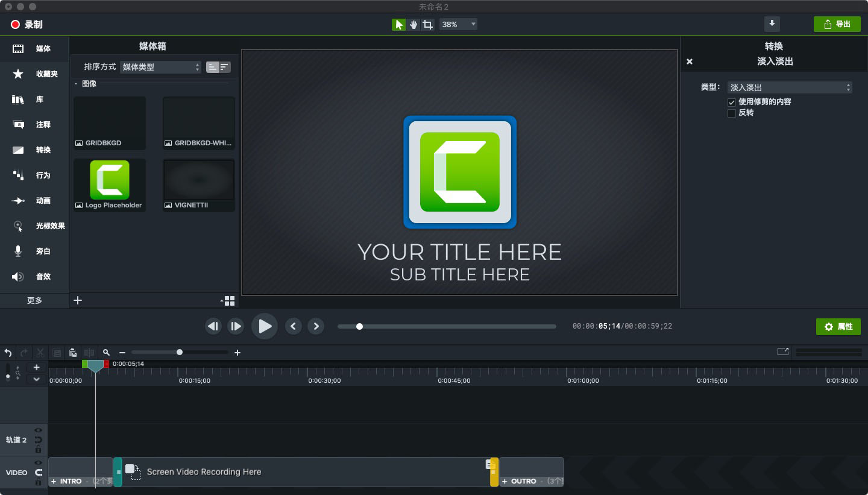Uncheck the 使用修剪的内容 checkbox

(x=732, y=102)
